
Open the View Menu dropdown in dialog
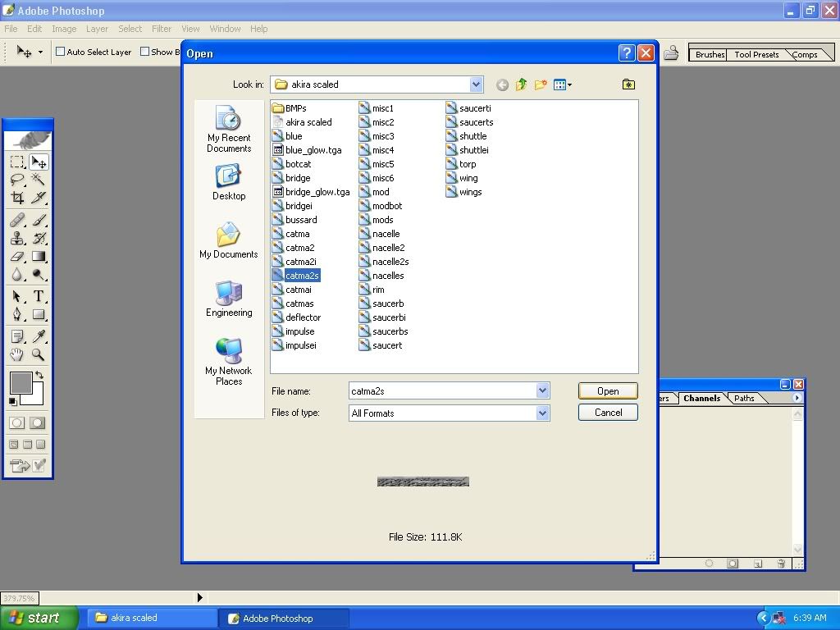pos(563,84)
